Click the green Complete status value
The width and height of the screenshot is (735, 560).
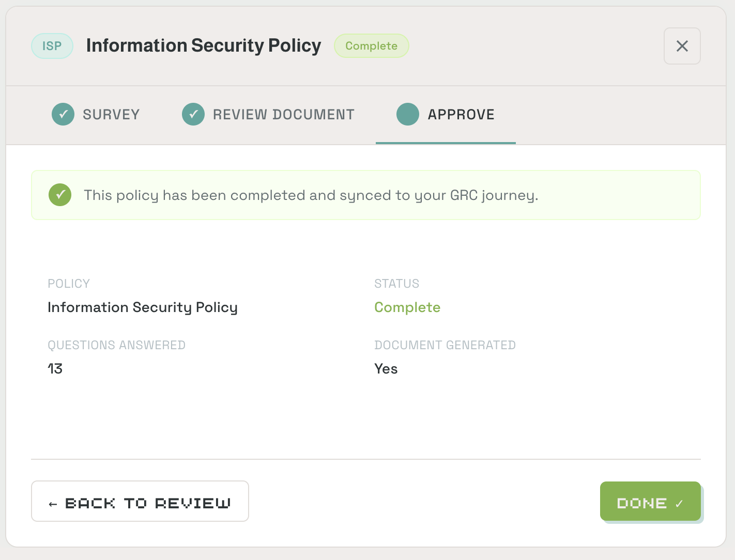pos(407,307)
